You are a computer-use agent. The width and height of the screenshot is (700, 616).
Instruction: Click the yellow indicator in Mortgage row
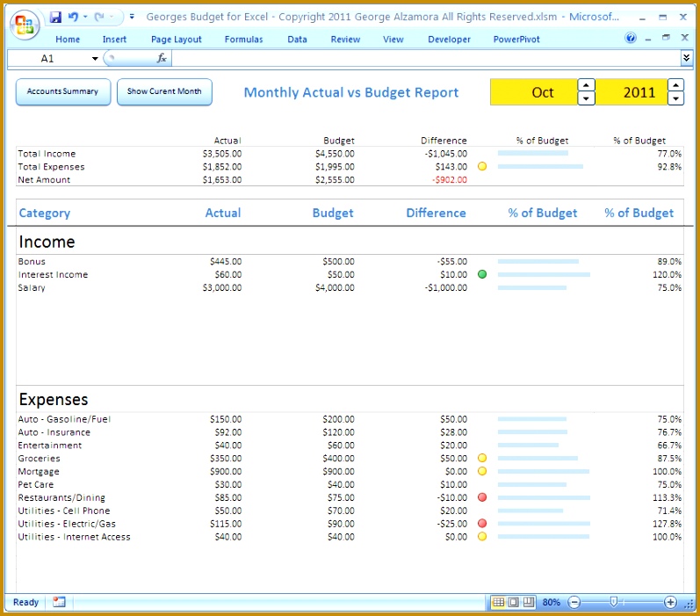482,471
